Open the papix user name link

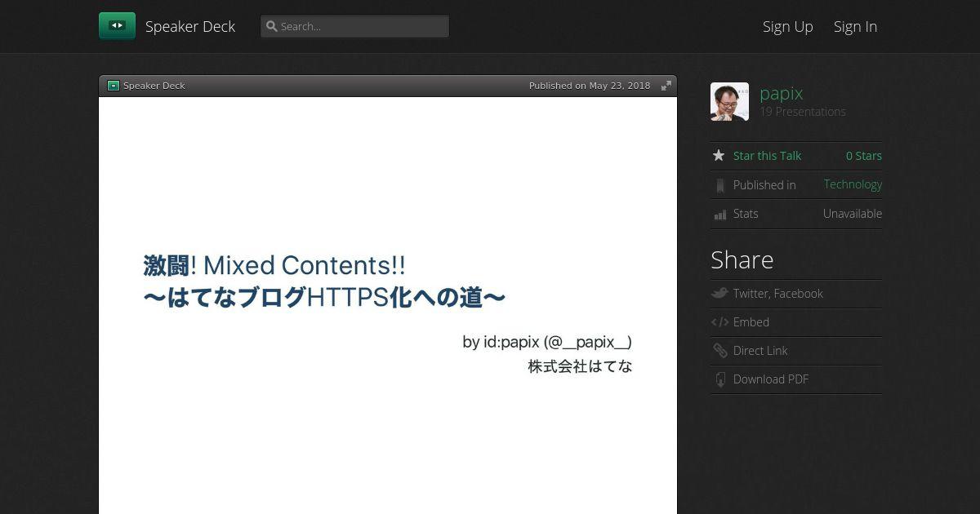[x=782, y=93]
